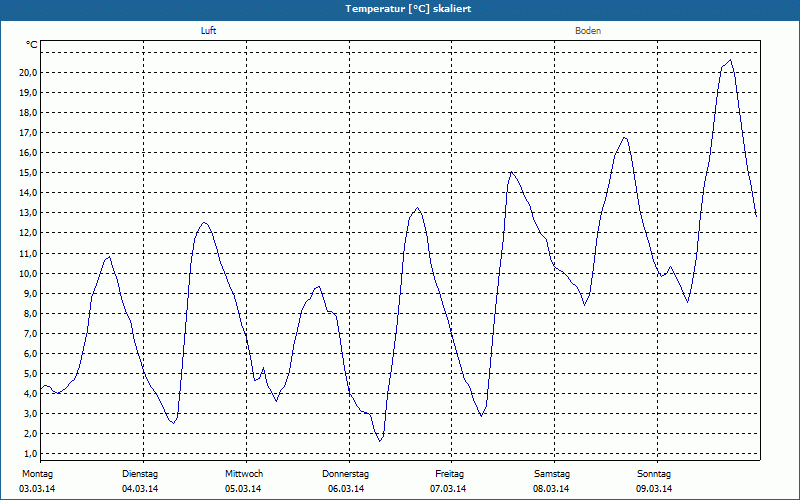Click the date '03.03.14'

click(x=37, y=489)
